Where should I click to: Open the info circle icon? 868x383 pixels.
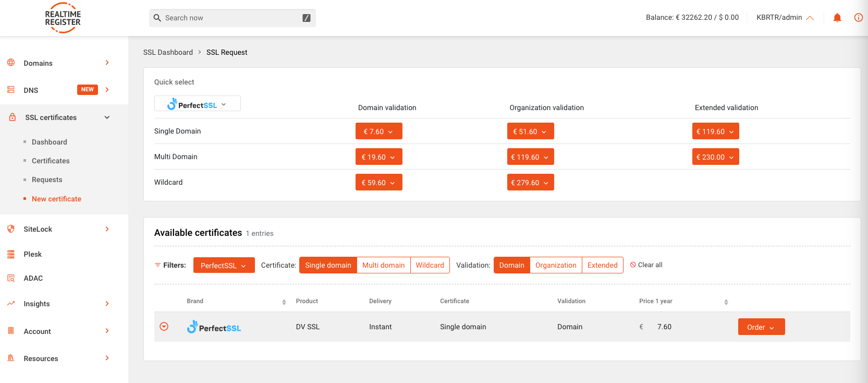(x=858, y=18)
